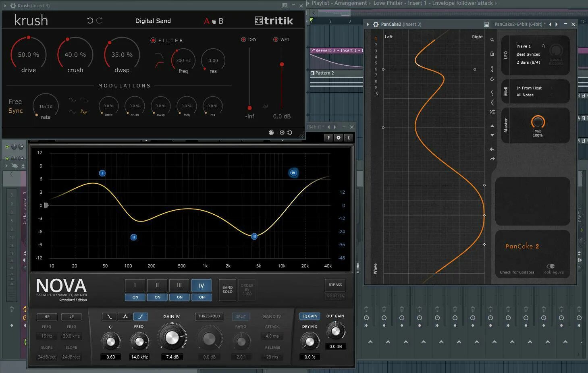Click the PanCake2 shift wave up arrow
The image size is (588, 373).
click(x=492, y=126)
